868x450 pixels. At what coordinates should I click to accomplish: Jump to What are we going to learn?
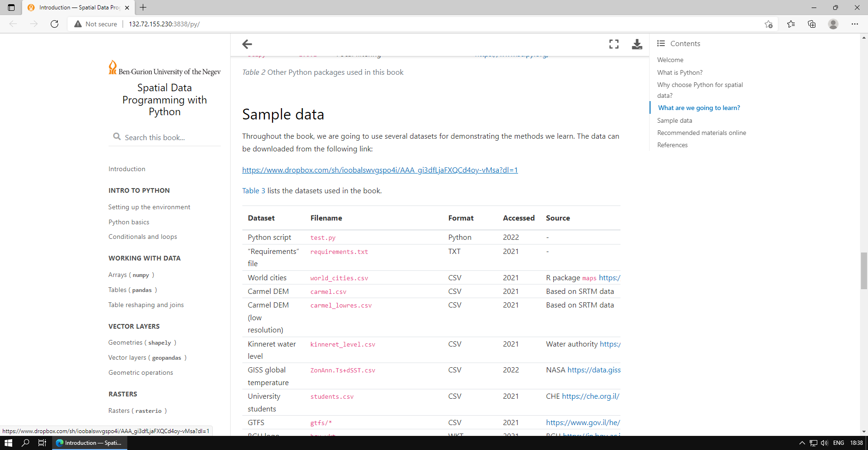(x=699, y=108)
